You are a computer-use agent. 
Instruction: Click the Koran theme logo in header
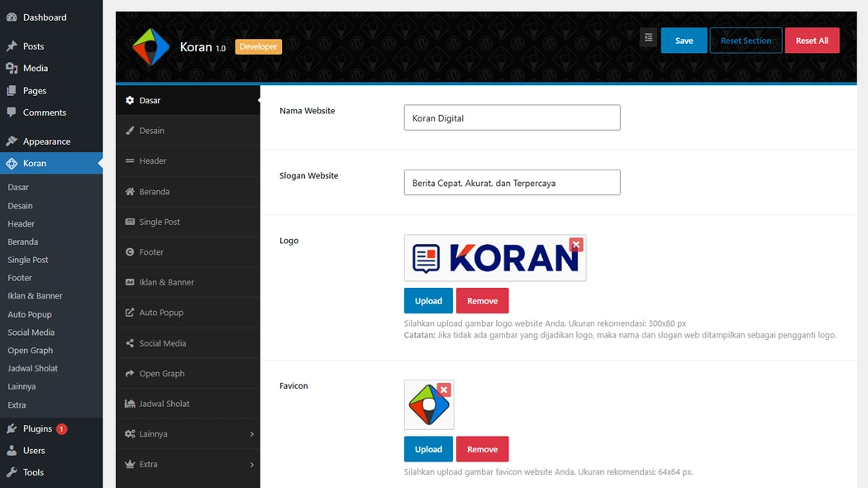150,47
